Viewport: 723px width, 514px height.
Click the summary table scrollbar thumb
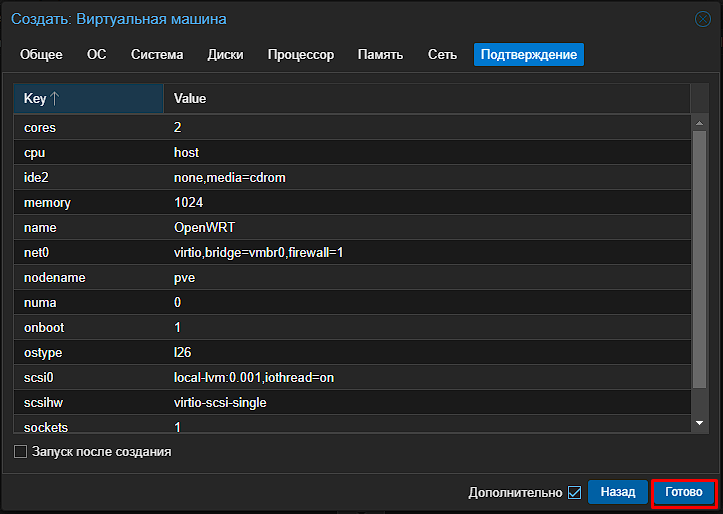coord(699,260)
